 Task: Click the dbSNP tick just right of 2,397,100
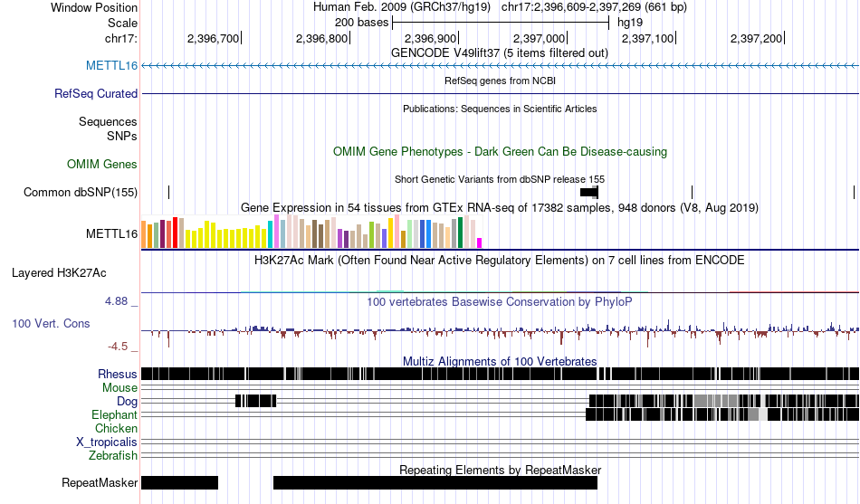pos(693,193)
